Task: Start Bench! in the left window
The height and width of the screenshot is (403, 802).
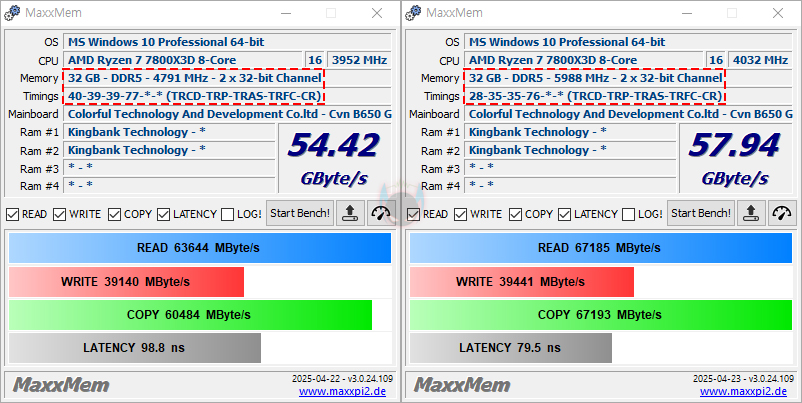Action: click(x=300, y=213)
